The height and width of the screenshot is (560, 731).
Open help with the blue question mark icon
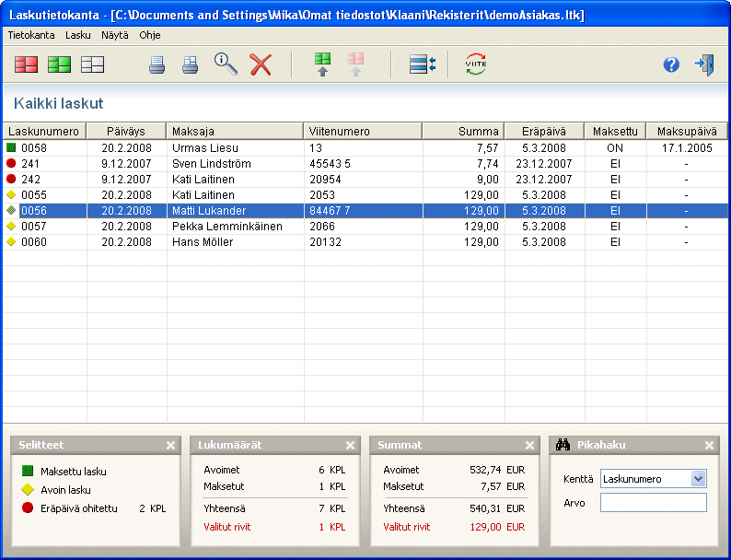[671, 64]
